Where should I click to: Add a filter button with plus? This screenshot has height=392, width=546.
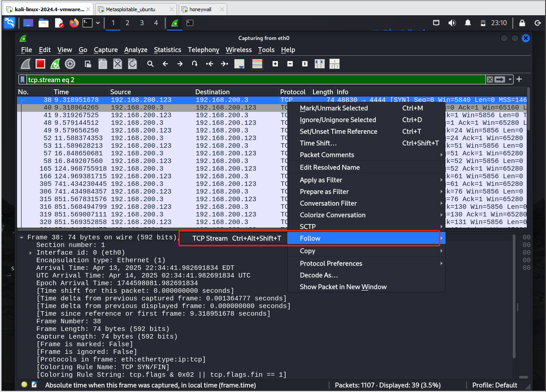(x=519, y=79)
